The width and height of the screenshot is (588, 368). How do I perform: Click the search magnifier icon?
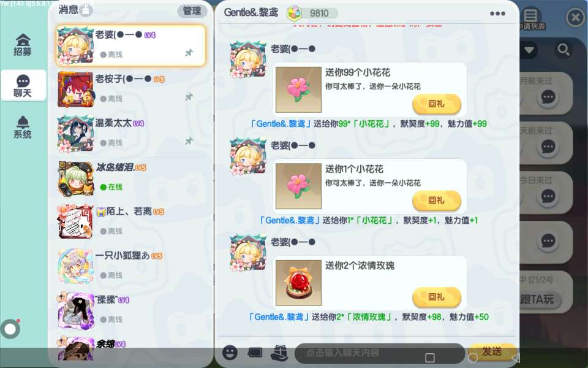(x=563, y=50)
